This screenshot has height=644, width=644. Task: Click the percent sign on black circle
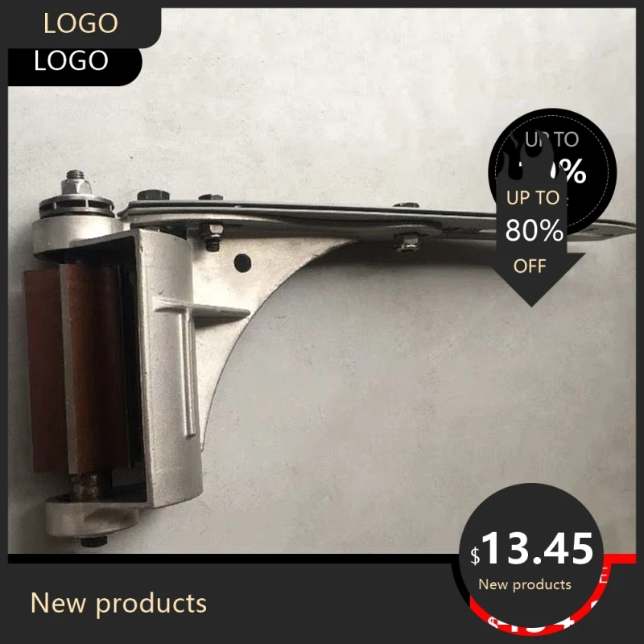[572, 171]
